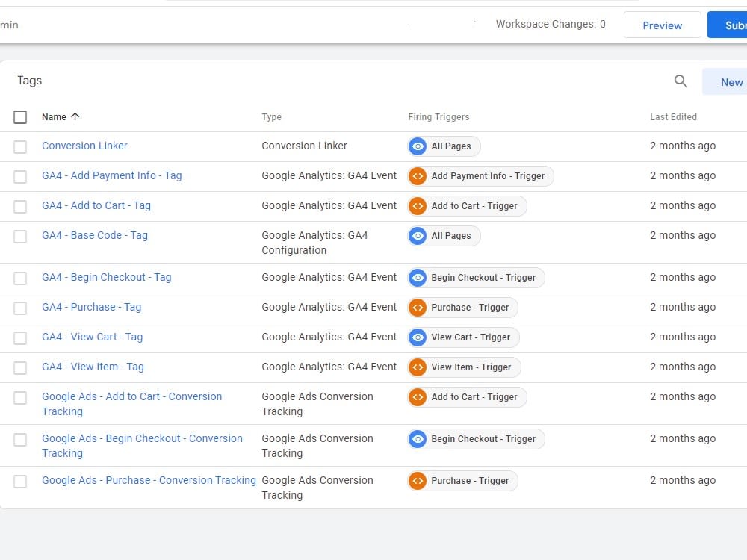Sort by the Type column header
The width and height of the screenshot is (747, 560).
pyautogui.click(x=272, y=117)
